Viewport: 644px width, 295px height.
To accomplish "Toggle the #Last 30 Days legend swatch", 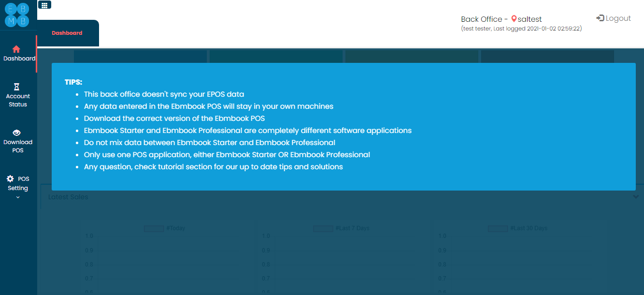I will pyautogui.click(x=498, y=228).
